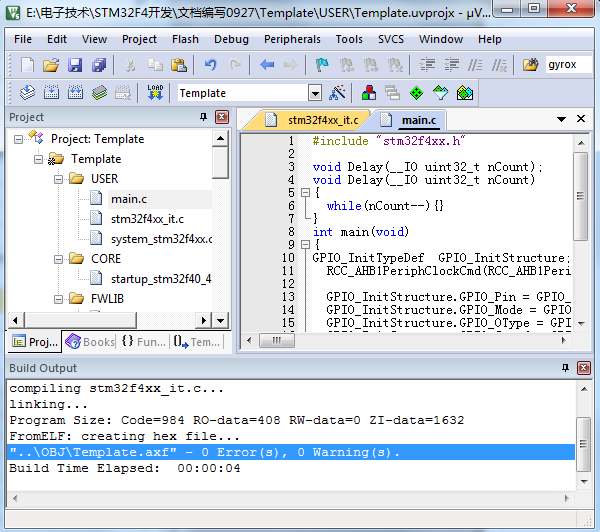
Task: Collapse the Template target node
Action: point(38,159)
